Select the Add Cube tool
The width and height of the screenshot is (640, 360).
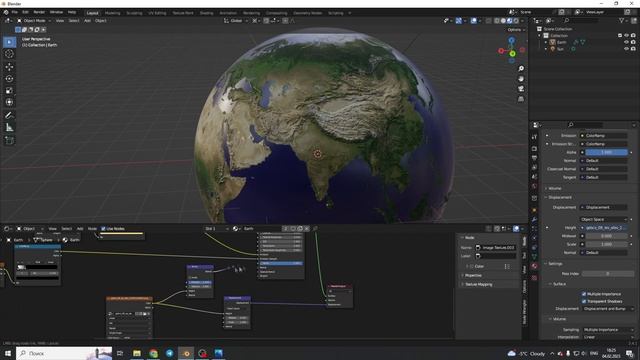tap(9, 140)
